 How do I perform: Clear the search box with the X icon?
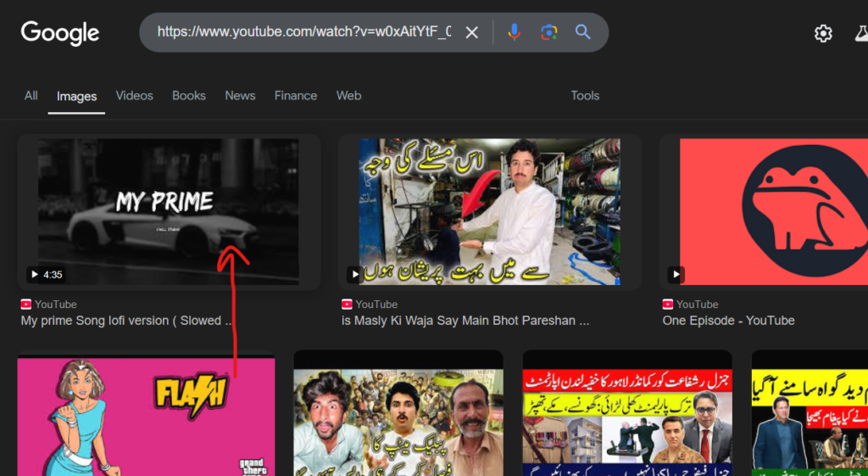tap(471, 33)
